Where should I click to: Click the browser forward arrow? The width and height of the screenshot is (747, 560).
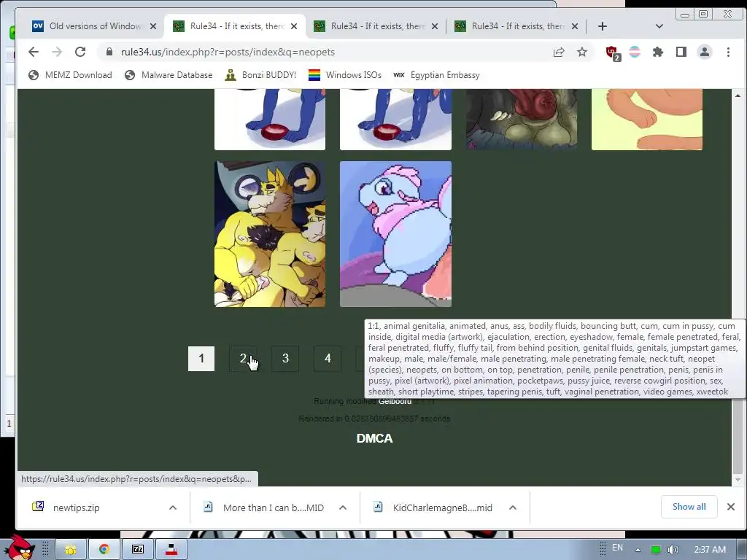click(57, 52)
